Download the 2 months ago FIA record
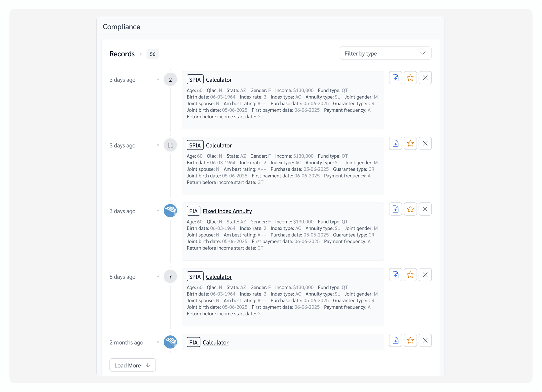This screenshot has height=392, width=542. (x=395, y=340)
